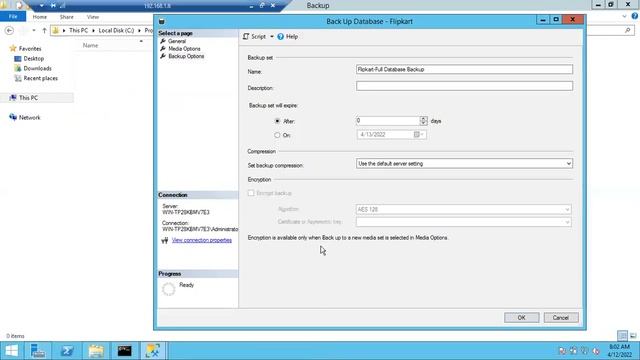Screen dimensions: 640x360
Task: Toggle the Encrypt backup checkbox
Action: (251, 193)
